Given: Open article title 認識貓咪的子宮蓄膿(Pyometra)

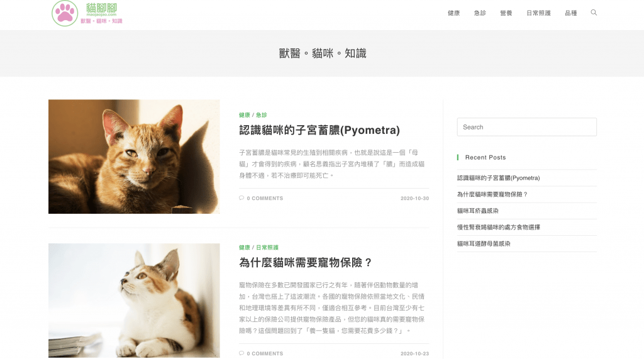Looking at the screenshot, I should (319, 130).
